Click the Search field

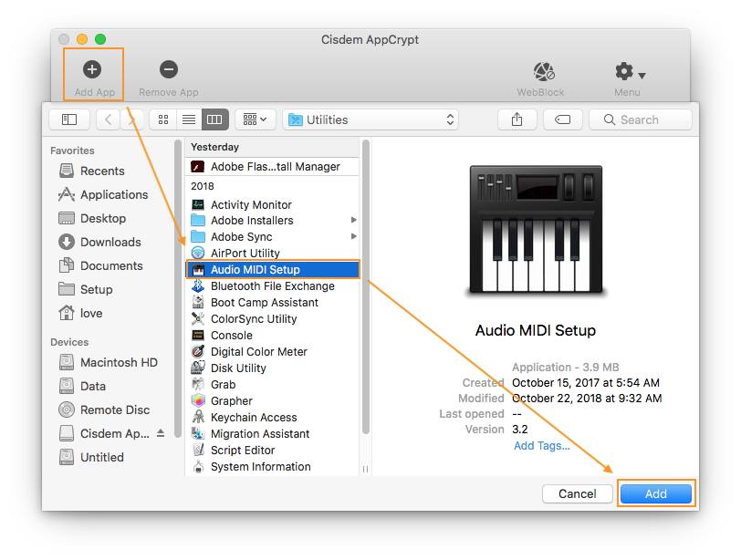click(641, 119)
